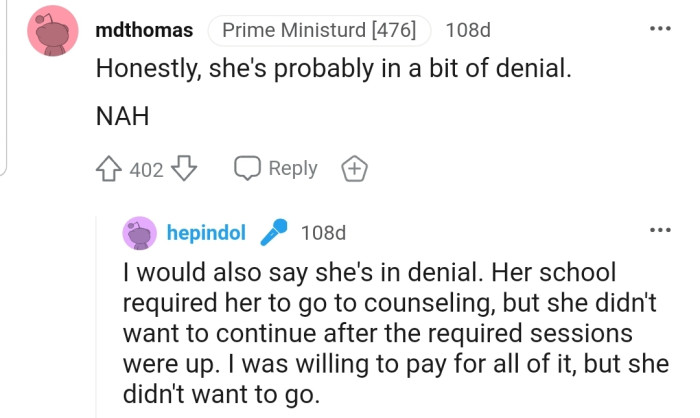The height and width of the screenshot is (418, 700).
Task: Reply to mdthomas's comment
Action: pos(276,169)
